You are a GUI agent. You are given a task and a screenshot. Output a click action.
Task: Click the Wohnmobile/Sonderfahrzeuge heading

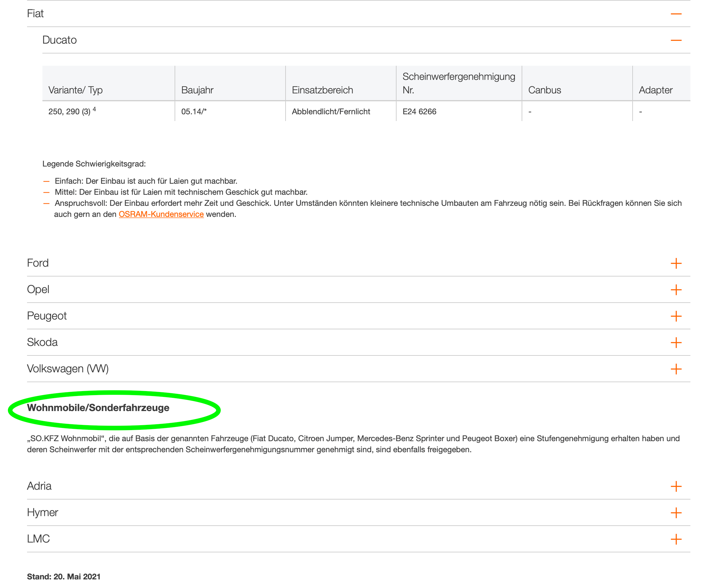point(98,408)
